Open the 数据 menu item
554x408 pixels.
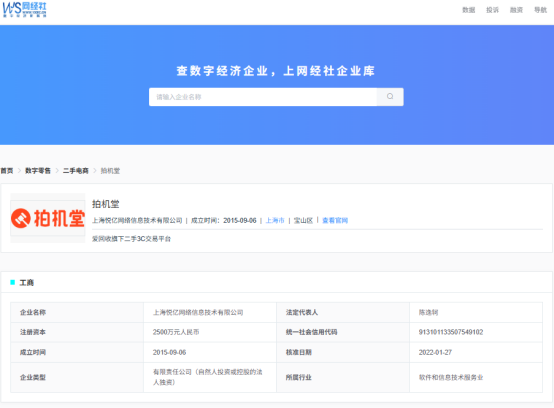(x=468, y=10)
